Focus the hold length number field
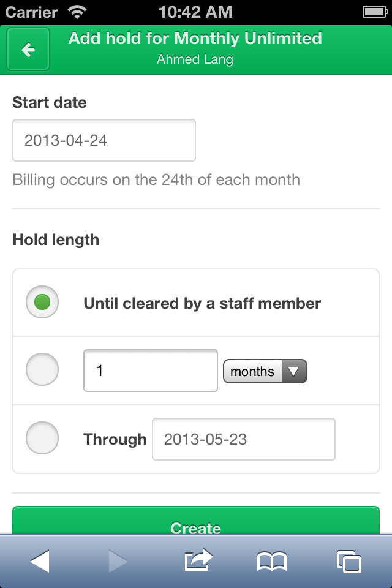 (x=151, y=371)
